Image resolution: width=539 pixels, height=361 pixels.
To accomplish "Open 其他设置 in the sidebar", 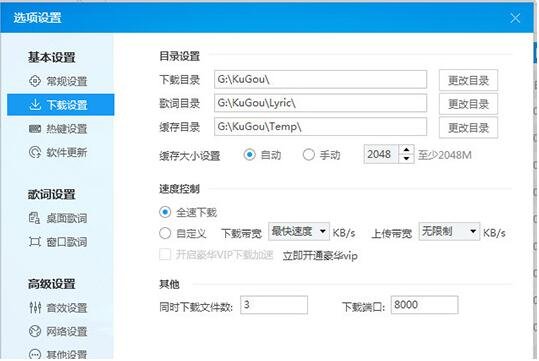I will point(58,354).
